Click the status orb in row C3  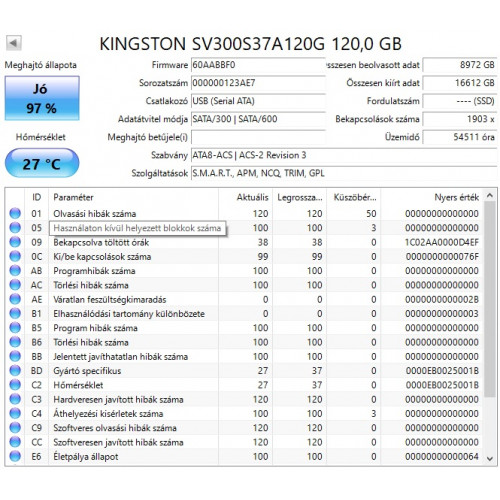click(15, 399)
